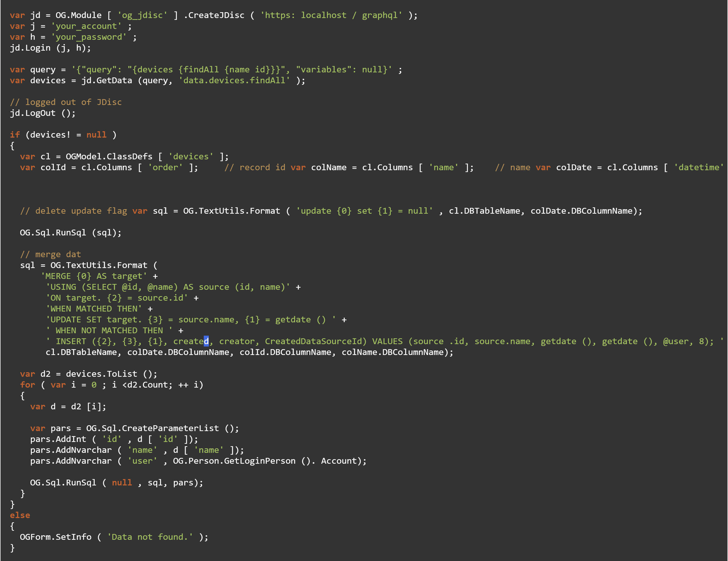The image size is (728, 561).
Task: Click the 'your_password' placeholder string
Action: pyautogui.click(x=89, y=37)
